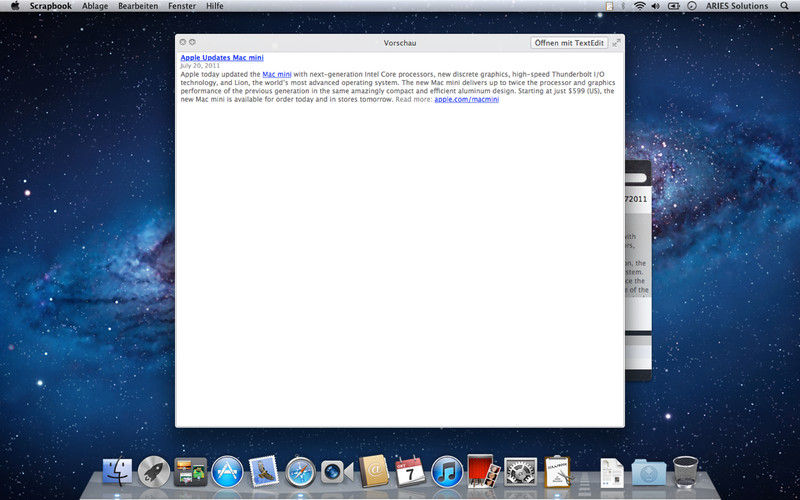800x500 pixels.
Task: Open Photo Booth in the Dock
Action: tap(483, 470)
